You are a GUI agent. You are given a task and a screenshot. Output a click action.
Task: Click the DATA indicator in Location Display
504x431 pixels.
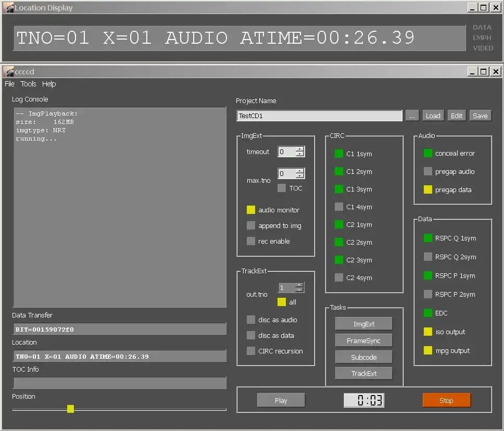click(482, 27)
